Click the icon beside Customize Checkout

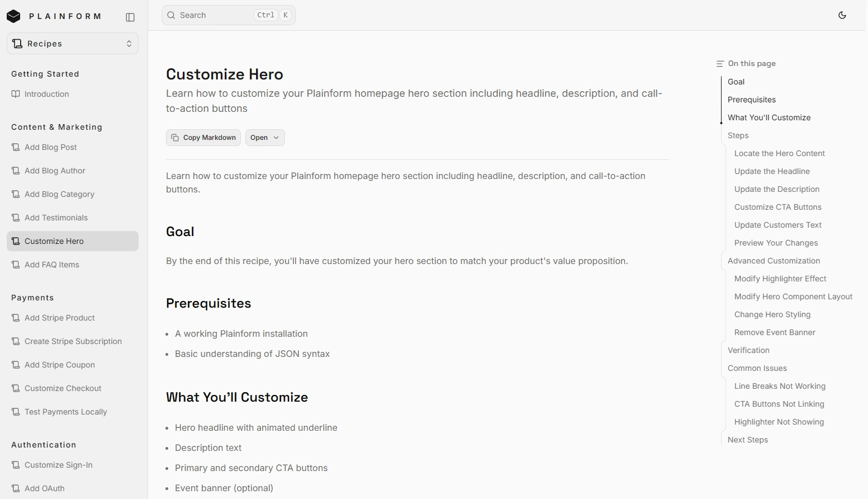(16, 388)
